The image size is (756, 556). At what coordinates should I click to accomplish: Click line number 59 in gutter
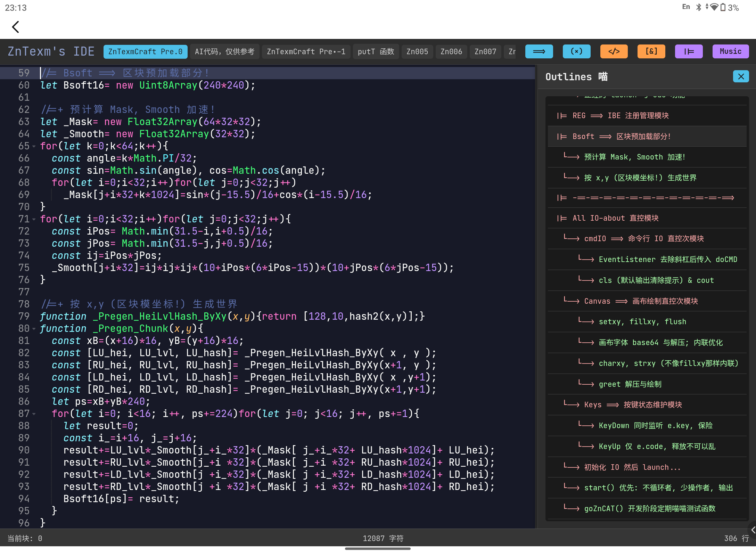coord(24,73)
